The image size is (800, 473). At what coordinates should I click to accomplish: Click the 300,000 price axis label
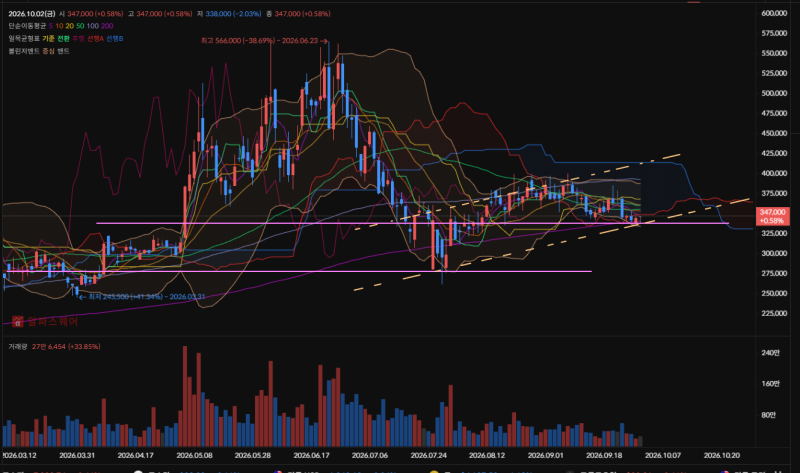click(774, 253)
